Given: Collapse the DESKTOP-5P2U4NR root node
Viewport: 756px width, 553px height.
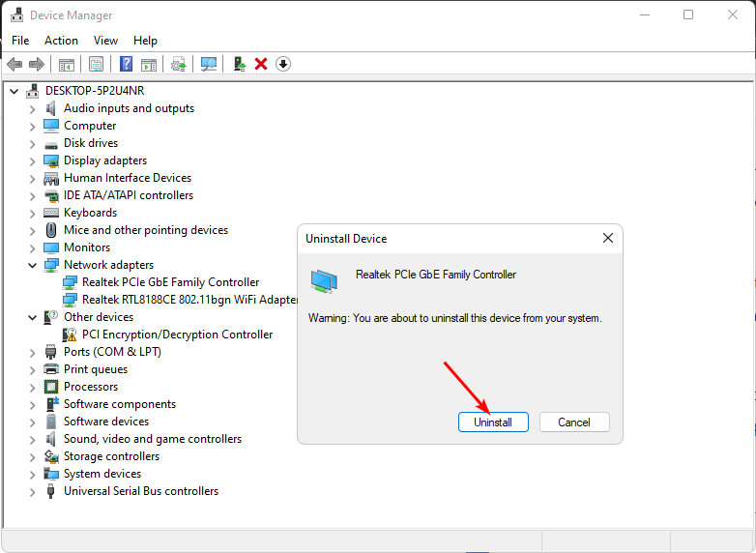Looking at the screenshot, I should 14,91.
